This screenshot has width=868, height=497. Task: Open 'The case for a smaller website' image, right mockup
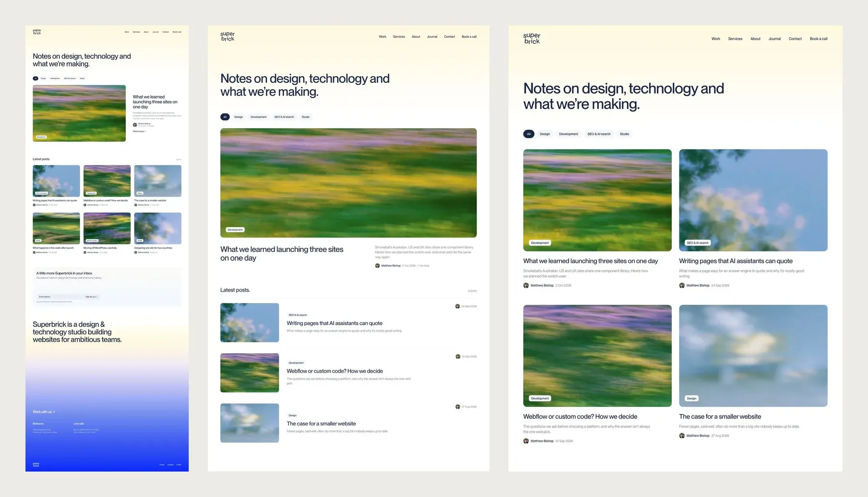pyautogui.click(x=753, y=356)
